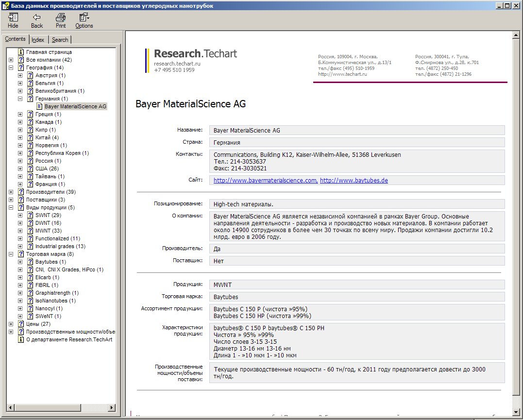
Task: Expand the Все компании (42) node
Action: (11, 60)
